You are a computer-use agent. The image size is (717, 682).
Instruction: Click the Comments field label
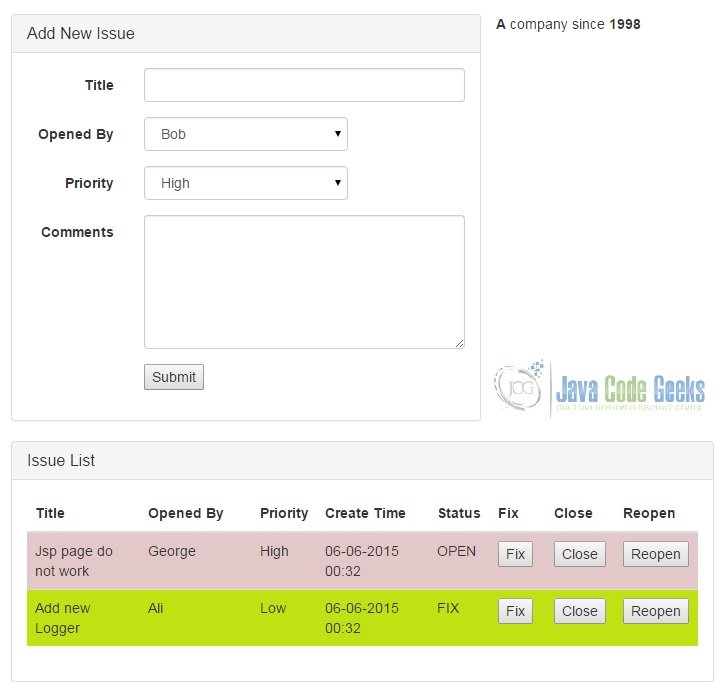tap(77, 232)
